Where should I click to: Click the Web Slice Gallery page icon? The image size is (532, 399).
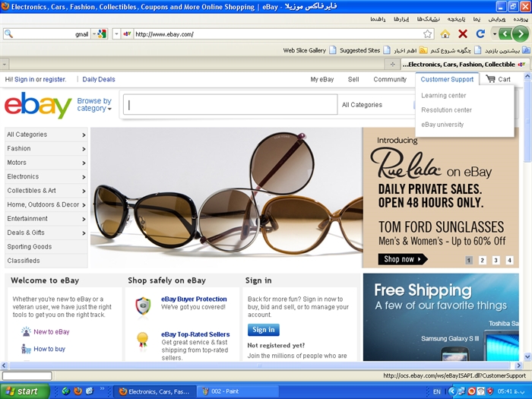pos(333,50)
